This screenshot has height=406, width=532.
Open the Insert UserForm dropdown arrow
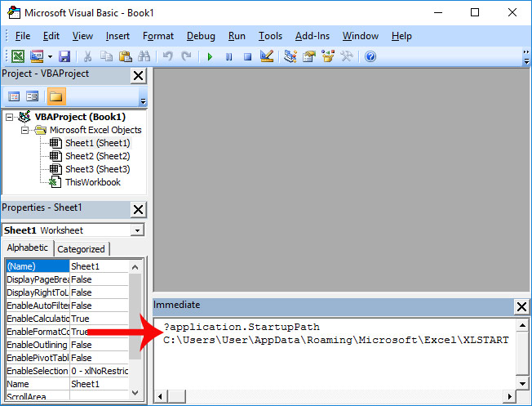click(x=50, y=56)
